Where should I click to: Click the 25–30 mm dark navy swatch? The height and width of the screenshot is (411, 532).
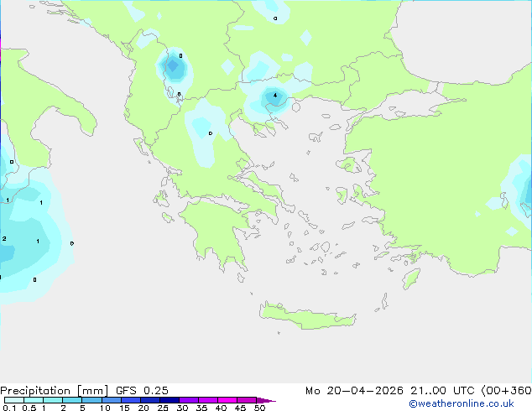point(170,400)
